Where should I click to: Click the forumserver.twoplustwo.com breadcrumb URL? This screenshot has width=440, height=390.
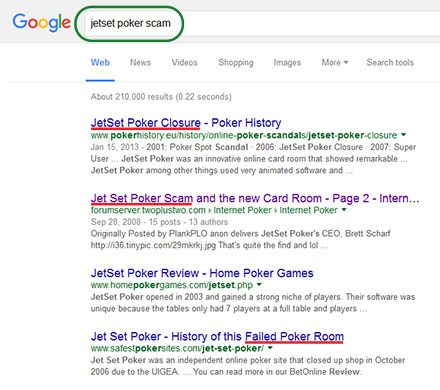pos(214,210)
